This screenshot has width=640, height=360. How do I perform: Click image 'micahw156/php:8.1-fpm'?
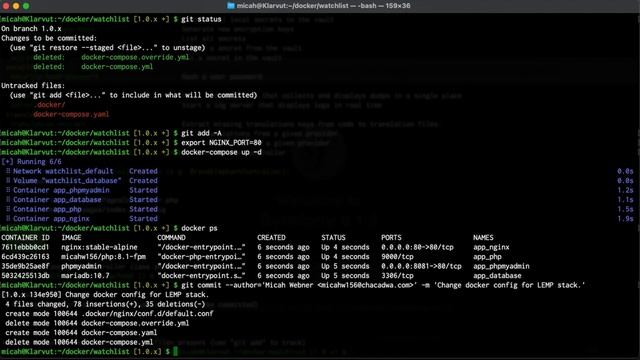103,257
